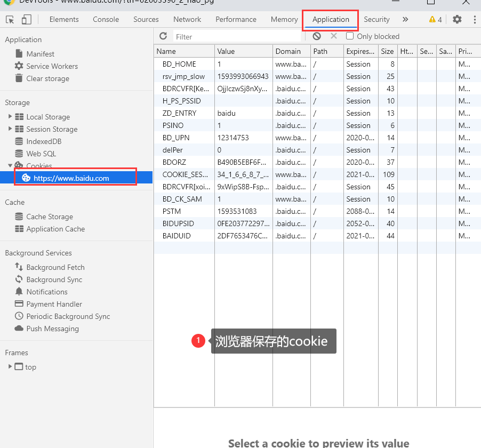
Task: Switch to the Application tab
Action: pyautogui.click(x=331, y=19)
